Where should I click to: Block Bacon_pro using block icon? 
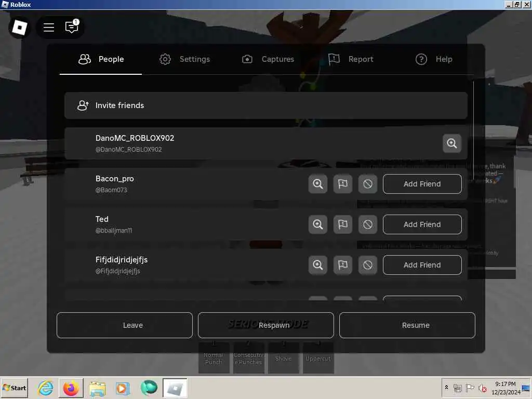(x=368, y=184)
